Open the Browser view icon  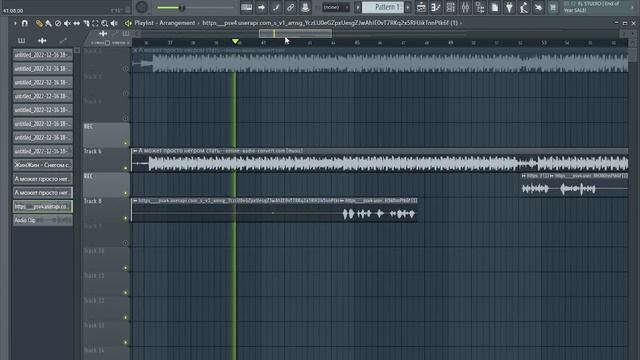(480, 7)
